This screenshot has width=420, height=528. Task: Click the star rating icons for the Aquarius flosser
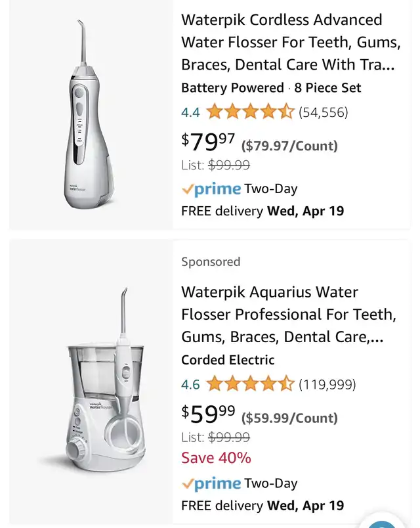click(x=250, y=384)
